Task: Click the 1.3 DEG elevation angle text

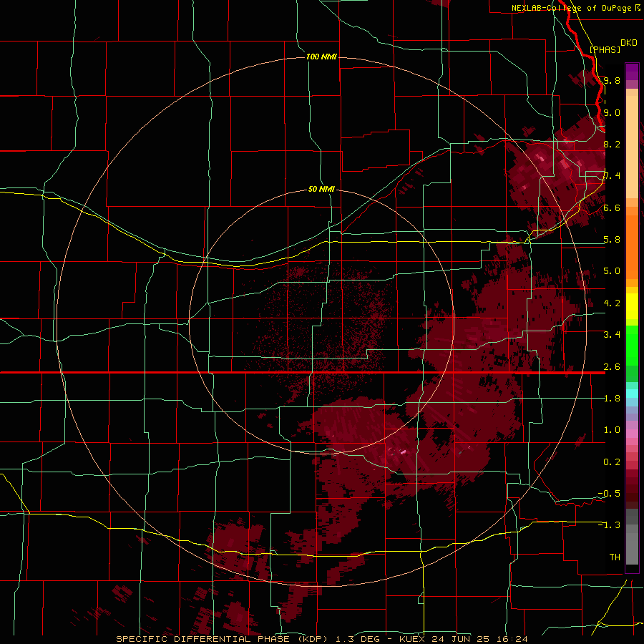Action: coord(358,639)
